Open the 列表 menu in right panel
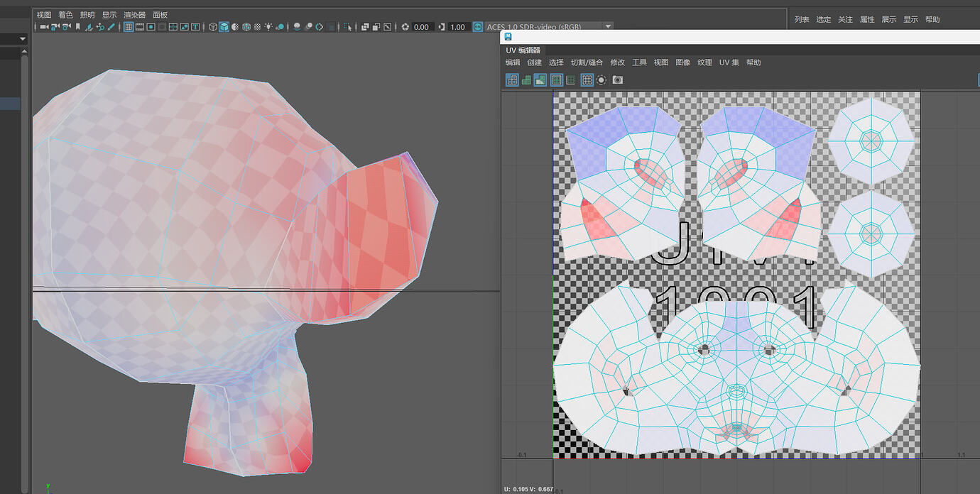The image size is (980, 494). 802,20
